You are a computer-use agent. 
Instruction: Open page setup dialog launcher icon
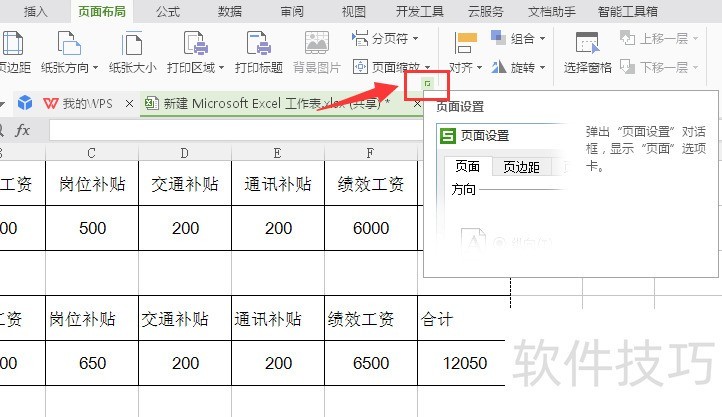427,83
